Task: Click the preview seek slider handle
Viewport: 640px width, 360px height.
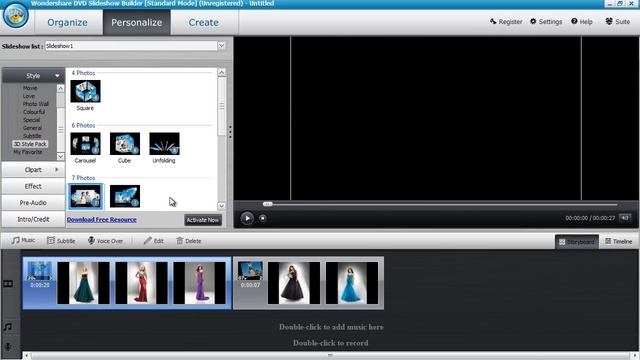Action: point(267,204)
